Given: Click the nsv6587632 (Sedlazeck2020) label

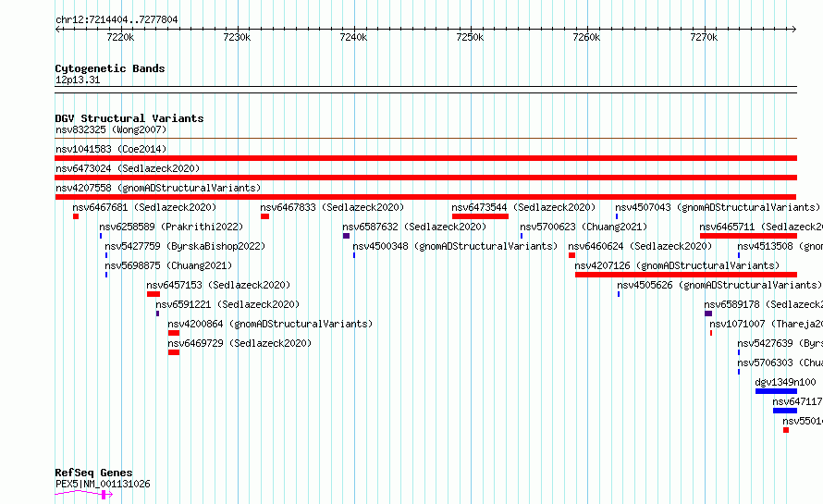Looking at the screenshot, I should point(414,227).
